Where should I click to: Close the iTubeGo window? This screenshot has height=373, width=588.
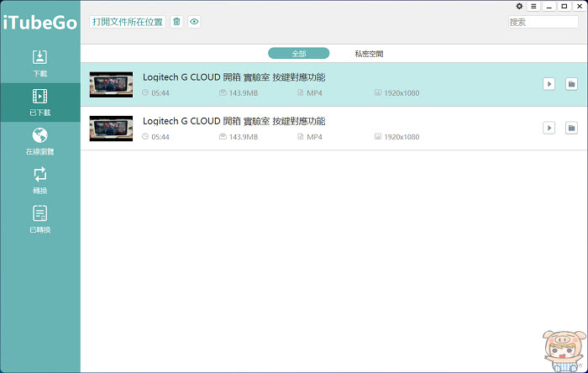(580, 6)
